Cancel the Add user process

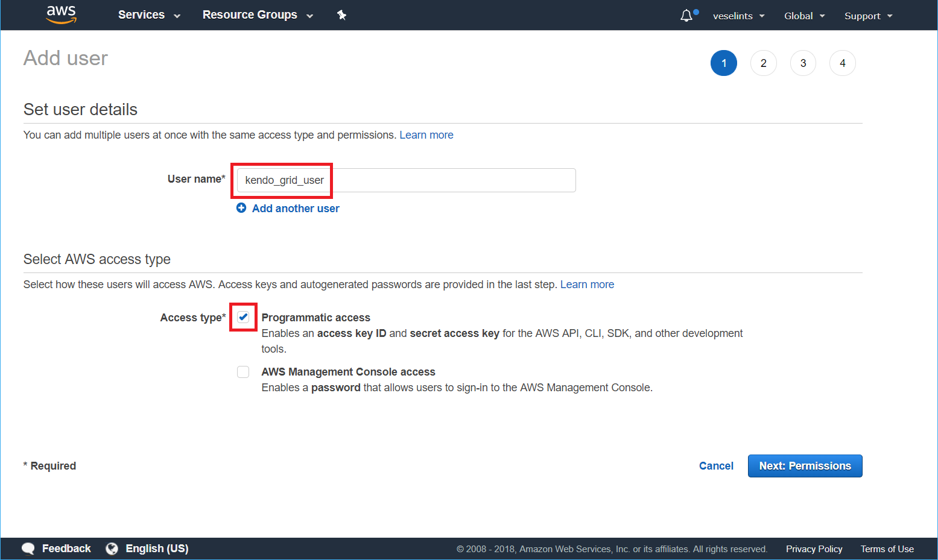[716, 465]
